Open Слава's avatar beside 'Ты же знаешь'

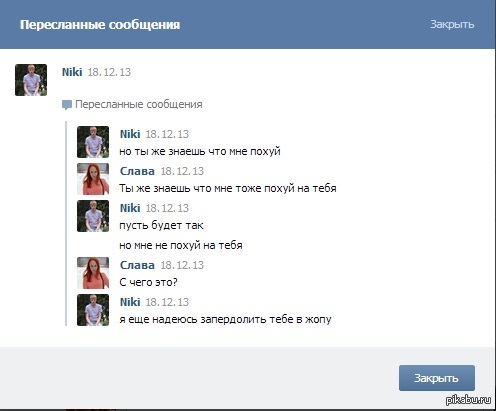pyautogui.click(x=93, y=179)
